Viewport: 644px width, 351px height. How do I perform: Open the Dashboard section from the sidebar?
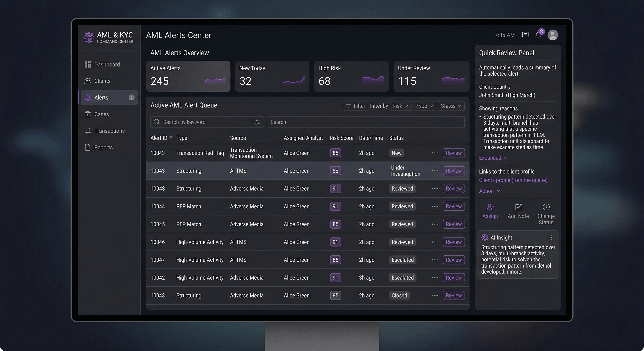107,64
